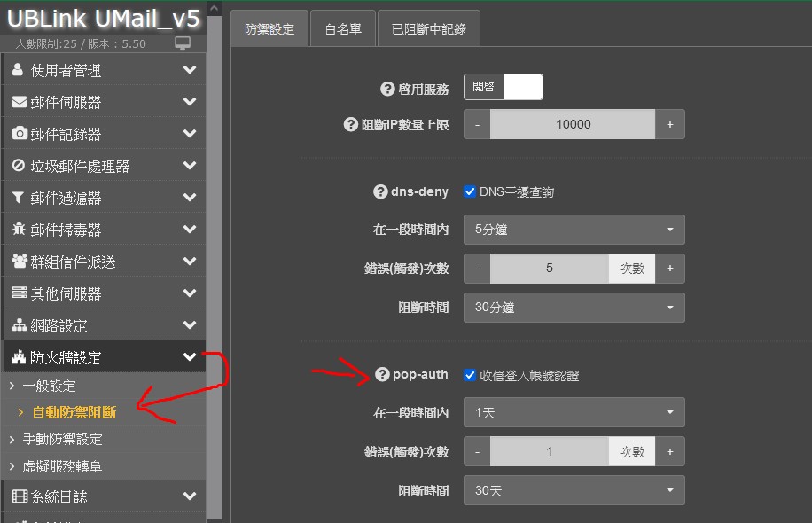The height and width of the screenshot is (523, 812).
Task: Click the dns-deny 錯誤次數 value field
Action: pos(549,268)
